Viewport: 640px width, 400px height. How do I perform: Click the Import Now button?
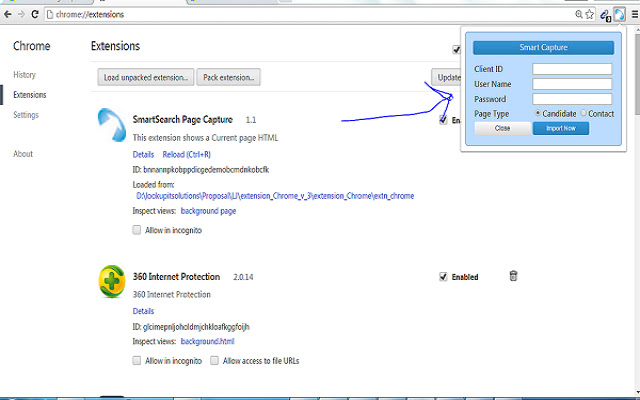click(561, 128)
